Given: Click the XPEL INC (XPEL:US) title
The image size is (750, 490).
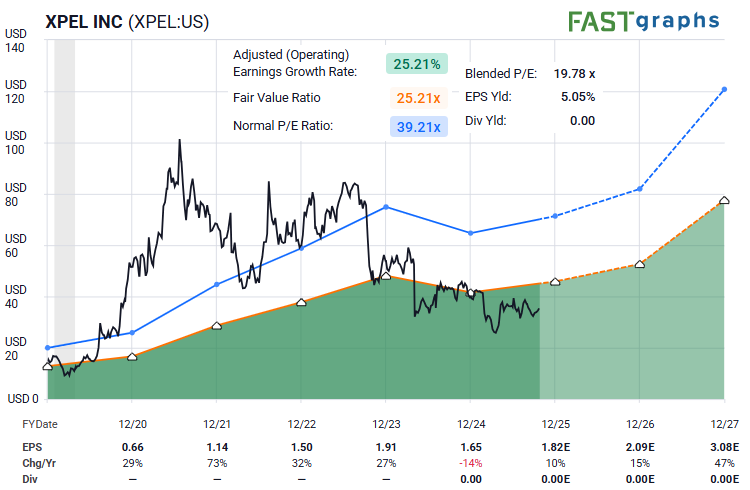Looking at the screenshot, I should point(127,21).
